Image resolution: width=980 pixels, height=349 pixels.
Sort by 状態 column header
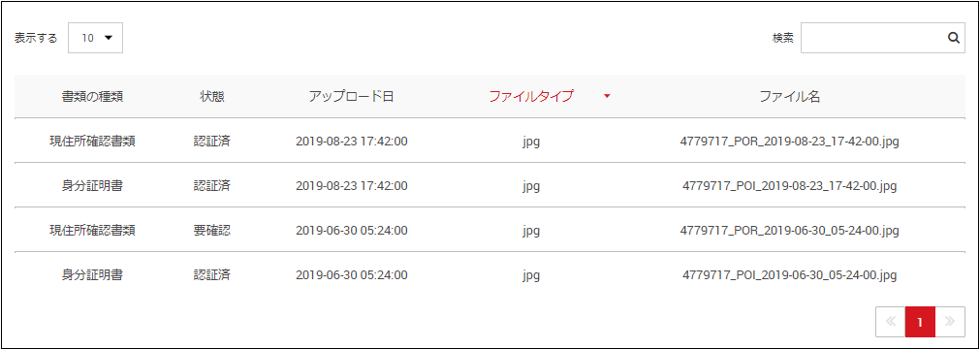212,96
